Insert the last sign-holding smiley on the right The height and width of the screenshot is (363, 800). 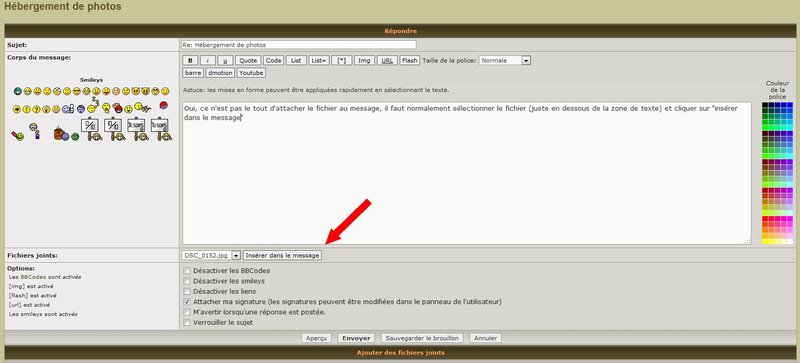click(x=161, y=129)
